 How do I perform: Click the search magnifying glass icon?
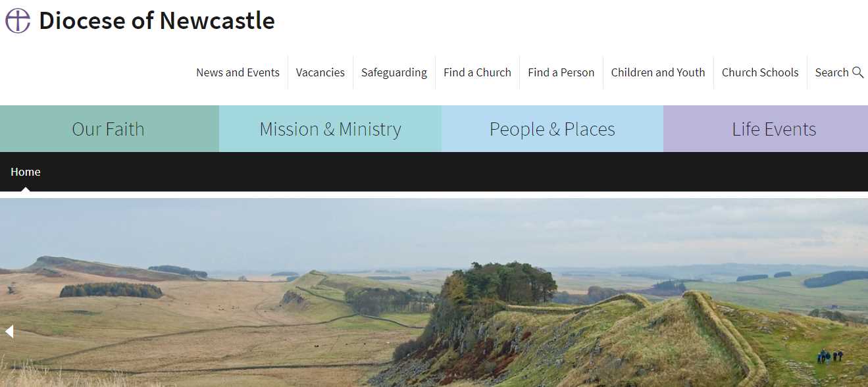pos(857,72)
